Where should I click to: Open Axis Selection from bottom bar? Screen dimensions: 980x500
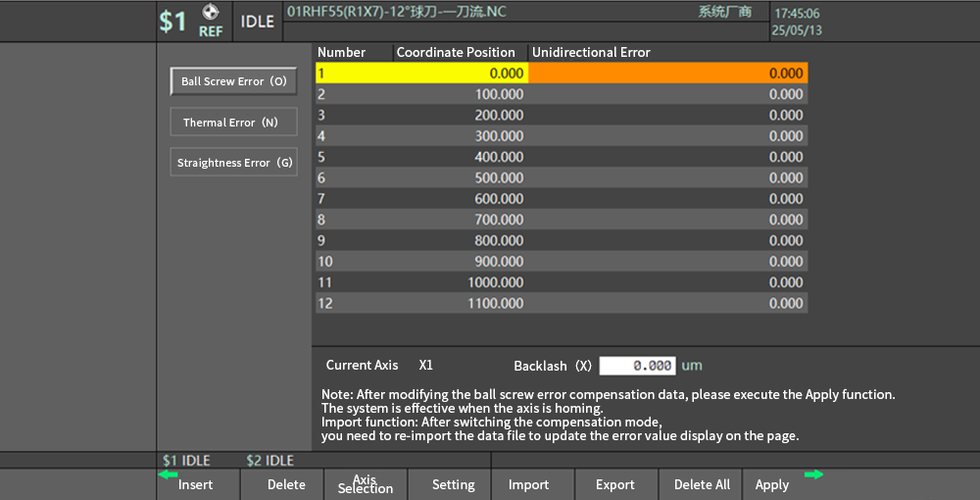point(365,484)
